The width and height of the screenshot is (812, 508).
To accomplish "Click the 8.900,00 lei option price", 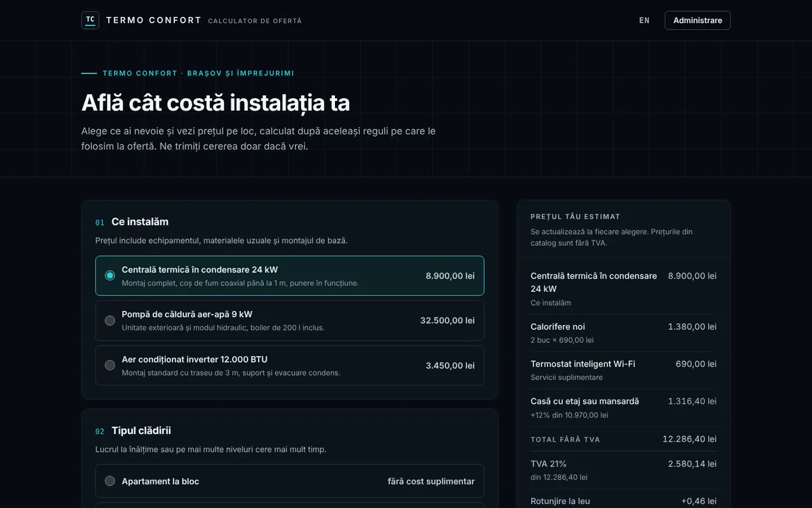I will (450, 276).
